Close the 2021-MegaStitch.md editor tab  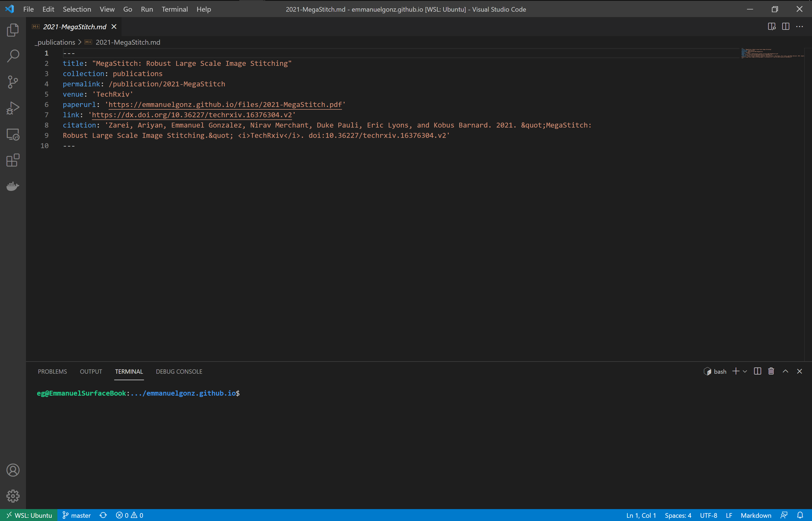click(114, 27)
